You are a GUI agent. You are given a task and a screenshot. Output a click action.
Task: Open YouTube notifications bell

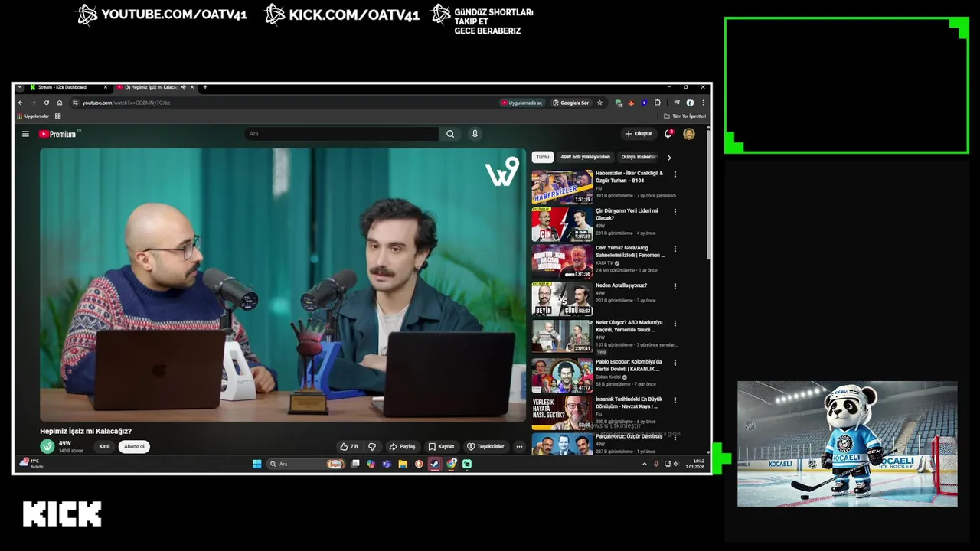click(668, 134)
